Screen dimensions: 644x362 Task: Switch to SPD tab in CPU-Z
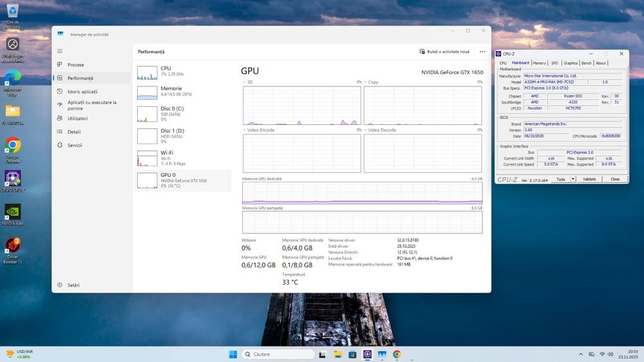(x=554, y=63)
